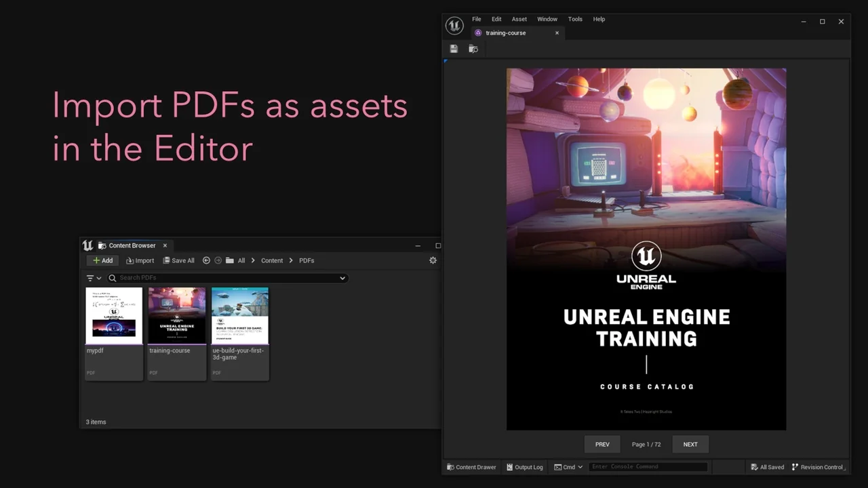The height and width of the screenshot is (488, 868).
Task: Go back in Content Browser folder history
Action: point(206,260)
